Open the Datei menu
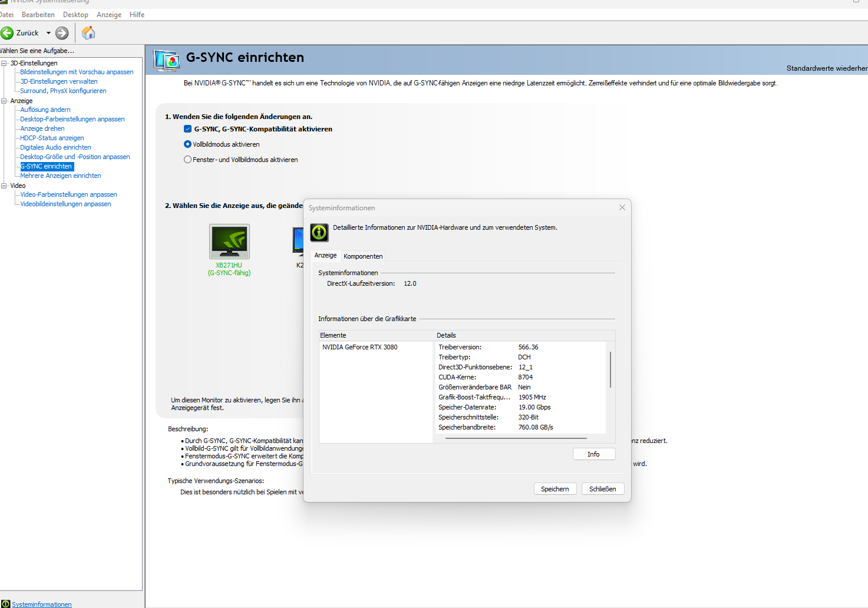 point(6,15)
